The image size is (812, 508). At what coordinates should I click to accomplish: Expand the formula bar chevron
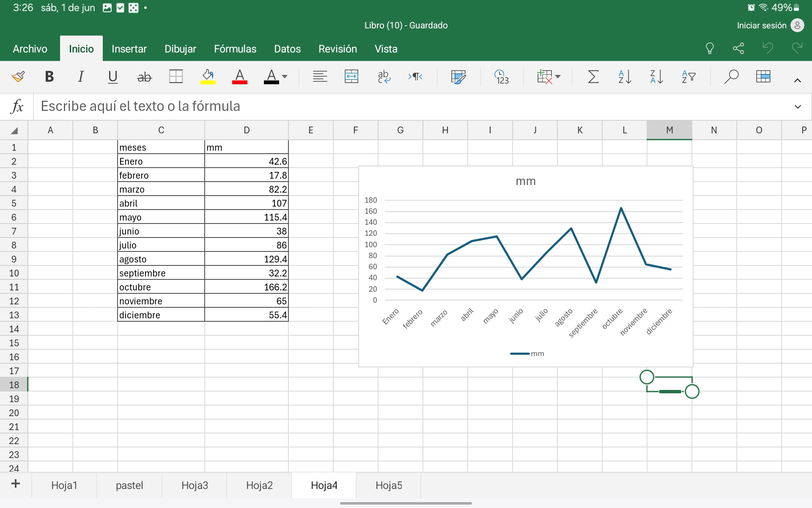coord(798,107)
